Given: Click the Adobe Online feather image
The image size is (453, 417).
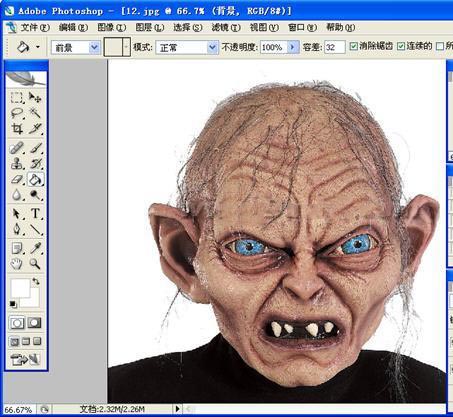Looking at the screenshot, I should [x=26, y=79].
